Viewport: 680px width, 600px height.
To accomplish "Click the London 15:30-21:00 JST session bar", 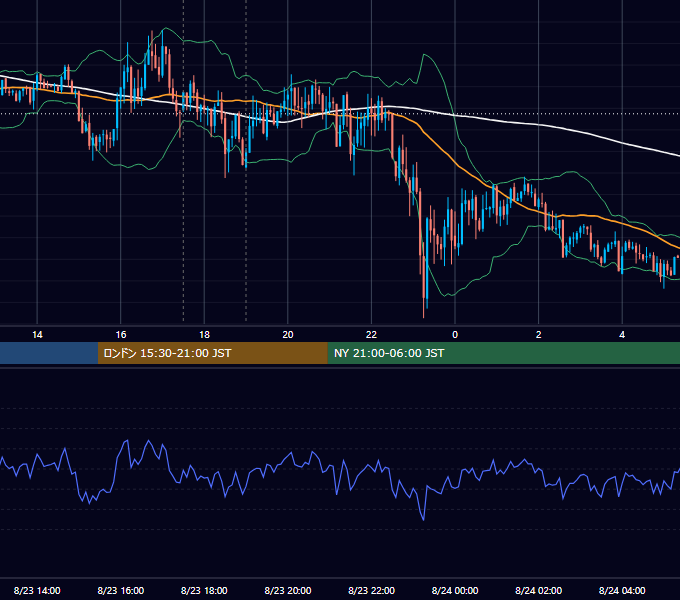I will (212, 353).
